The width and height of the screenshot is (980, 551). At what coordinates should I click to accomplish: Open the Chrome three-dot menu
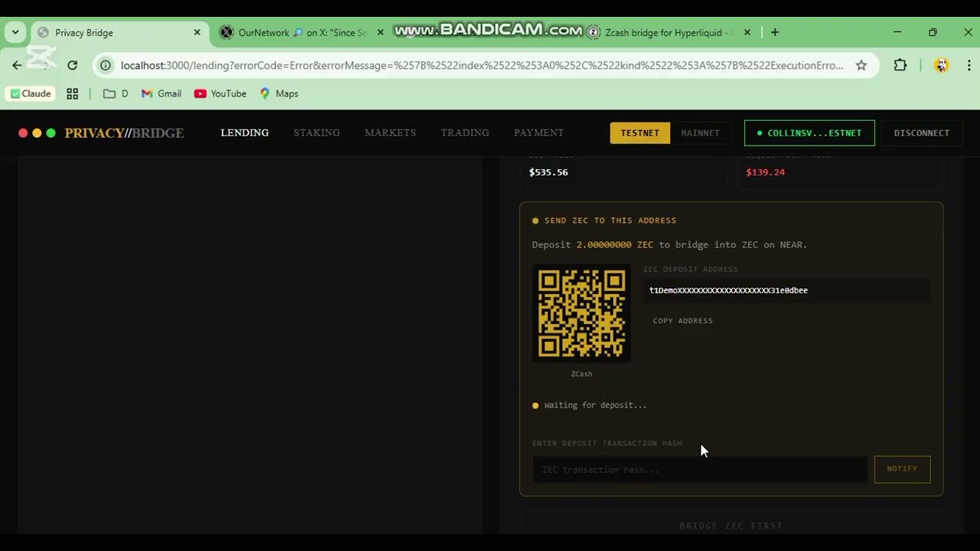969,65
